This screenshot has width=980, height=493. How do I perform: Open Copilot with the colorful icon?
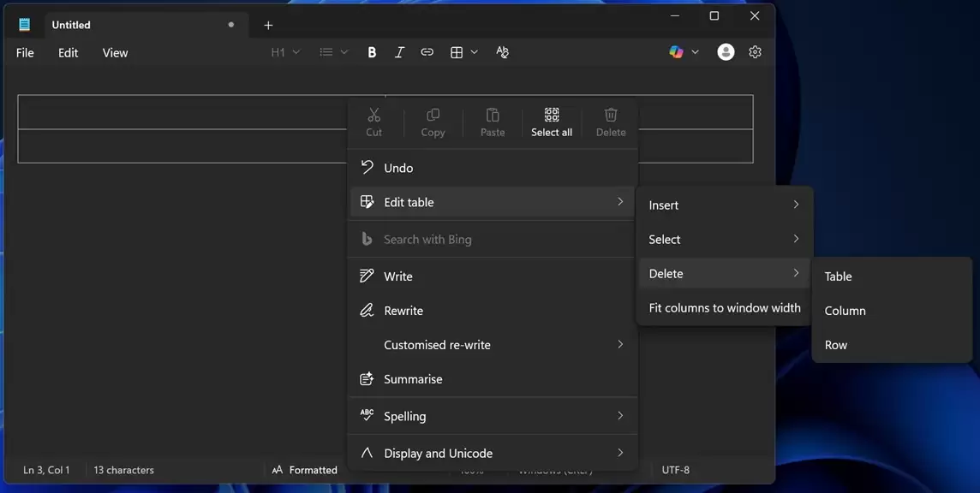click(676, 51)
